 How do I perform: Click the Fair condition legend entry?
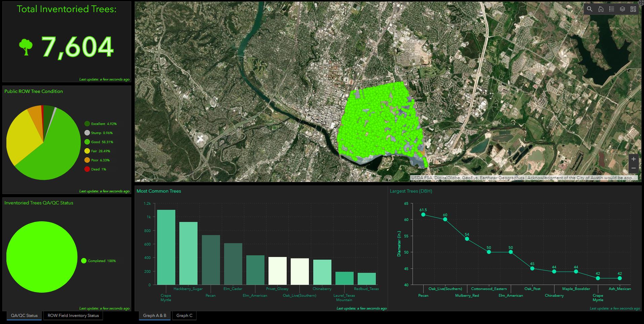pyautogui.click(x=100, y=151)
